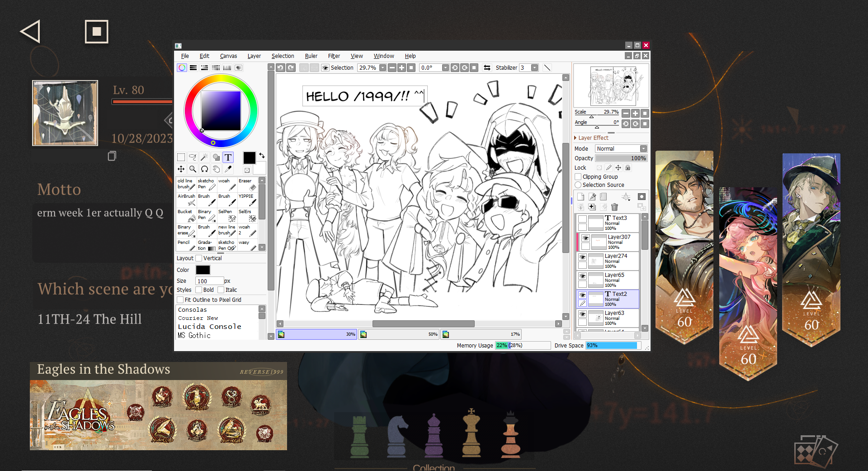Screen dimensions: 868x471
Task: Toggle straight line drawing mode icon
Action: 547,68
